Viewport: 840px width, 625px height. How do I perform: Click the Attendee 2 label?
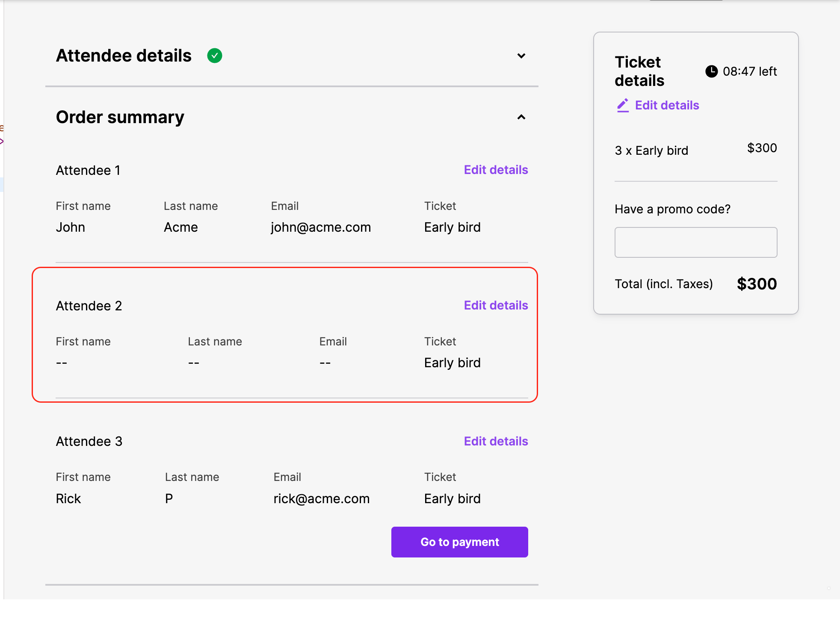89,306
